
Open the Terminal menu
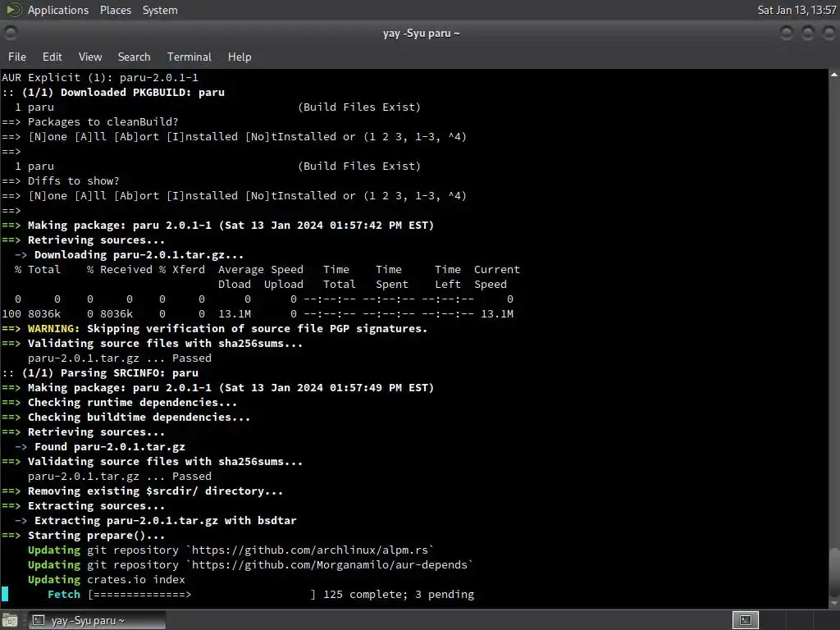point(189,57)
